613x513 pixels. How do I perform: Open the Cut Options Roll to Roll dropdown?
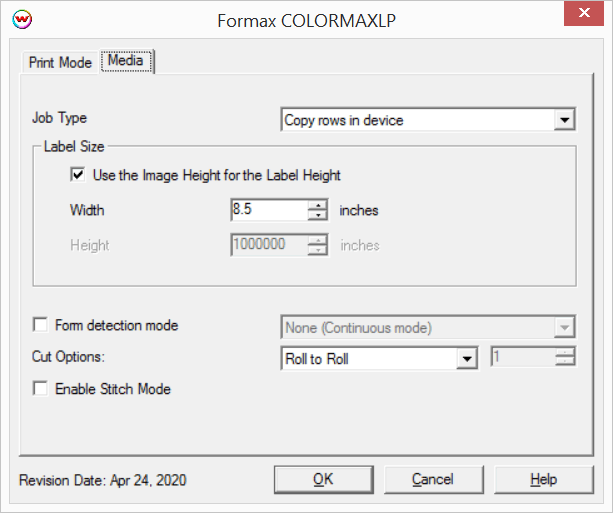click(x=466, y=359)
